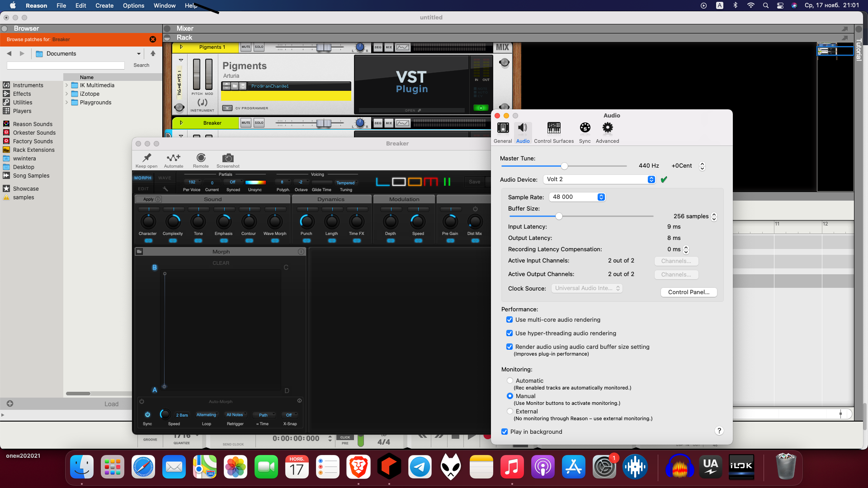The width and height of the screenshot is (868, 488).
Task: Toggle the Auto-Morph Sync power button
Action: point(147,414)
